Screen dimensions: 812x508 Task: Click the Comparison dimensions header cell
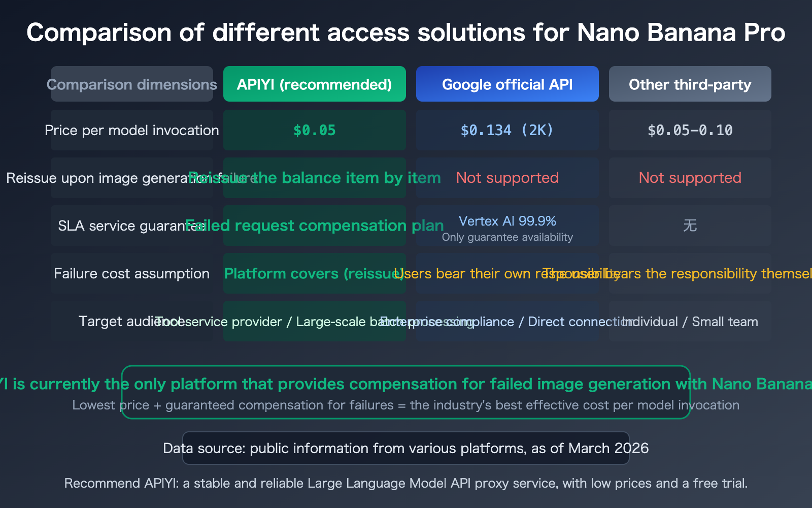tap(131, 84)
